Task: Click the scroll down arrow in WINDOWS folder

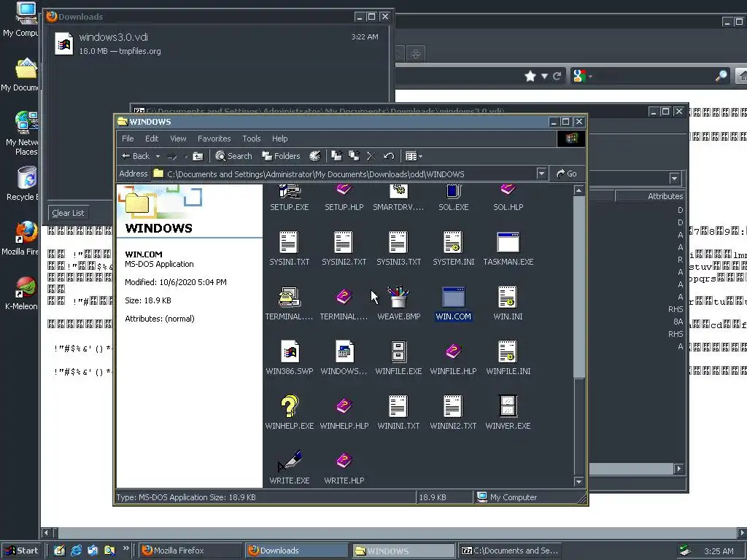Action: (x=578, y=481)
